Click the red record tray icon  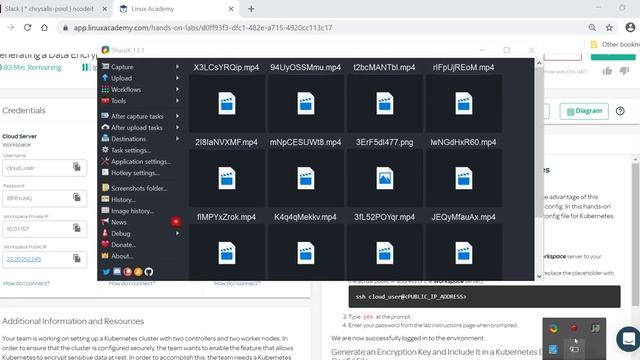click(x=574, y=328)
